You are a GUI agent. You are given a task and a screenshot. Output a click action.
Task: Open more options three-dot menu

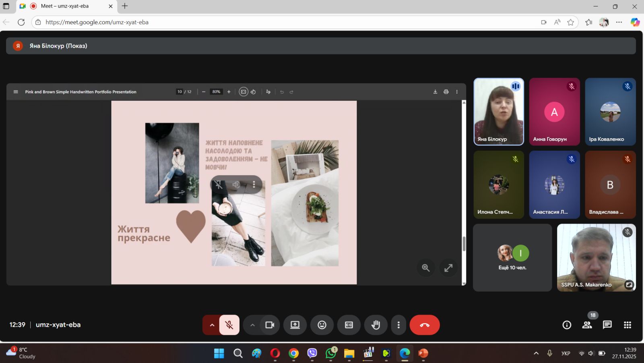coord(398,325)
